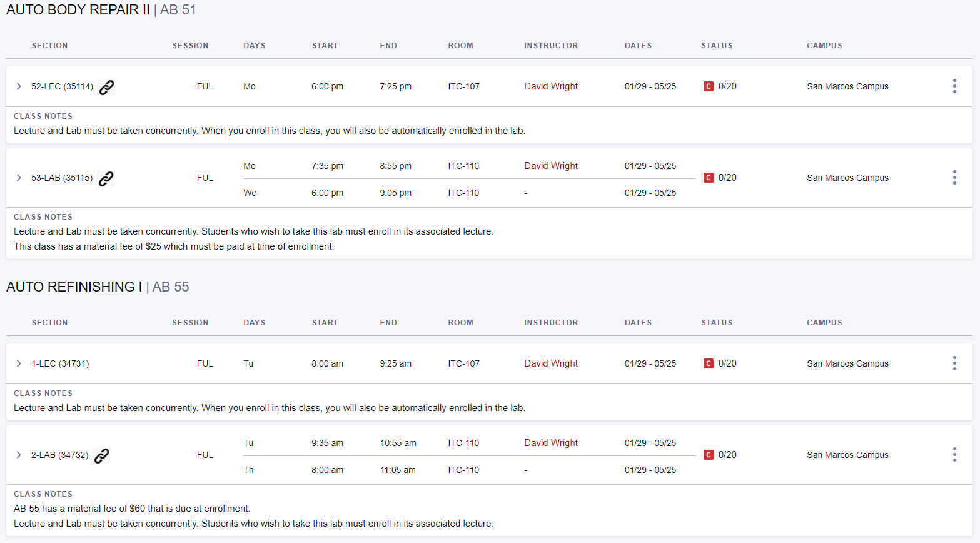980x543 pixels.
Task: Click link icon beside 2-LAB (34732)
Action: coord(102,455)
